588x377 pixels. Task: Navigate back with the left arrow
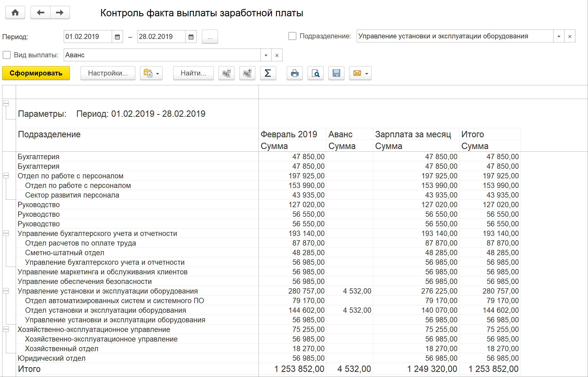pos(41,13)
